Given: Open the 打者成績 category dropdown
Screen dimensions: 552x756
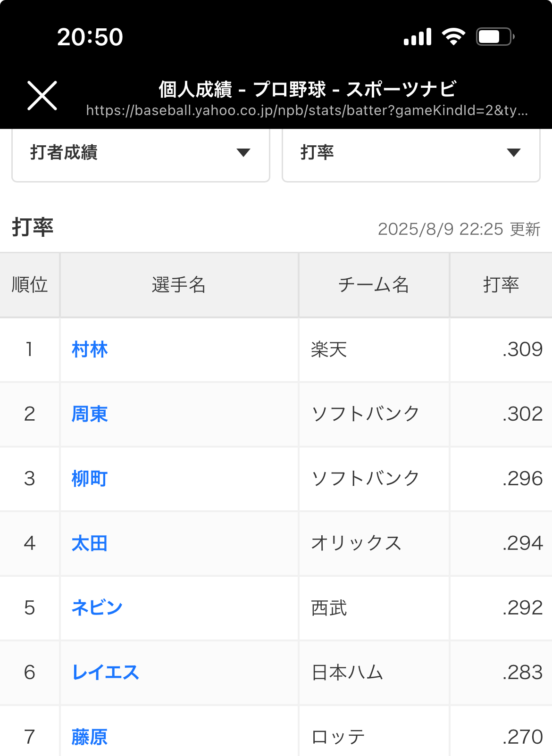Looking at the screenshot, I should click(x=141, y=153).
